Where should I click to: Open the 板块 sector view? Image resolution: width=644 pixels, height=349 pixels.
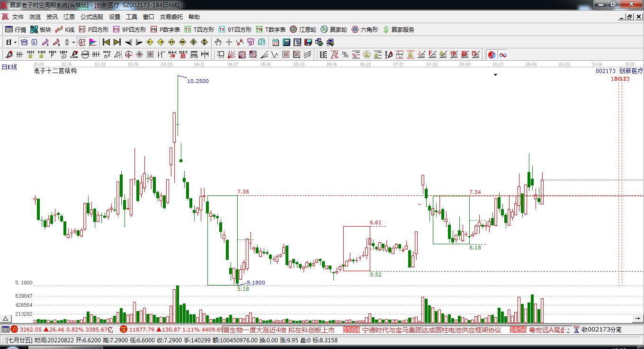click(x=40, y=29)
